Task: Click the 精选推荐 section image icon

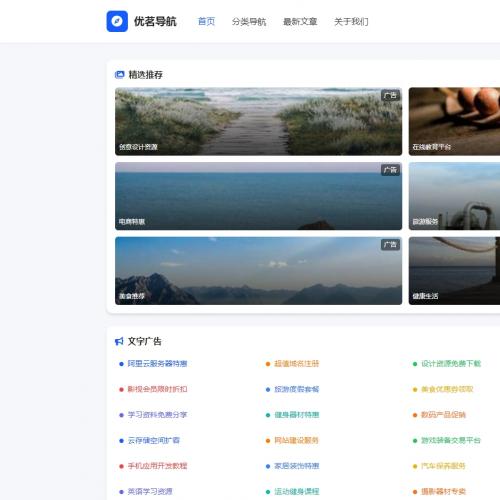Action: [119, 75]
